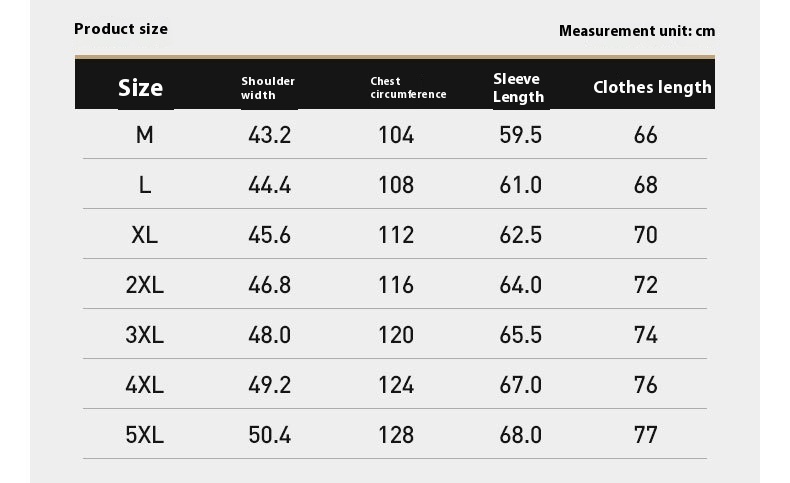Screen dimensions: 790x483
Task: Select the L size row label
Action: tap(145, 185)
